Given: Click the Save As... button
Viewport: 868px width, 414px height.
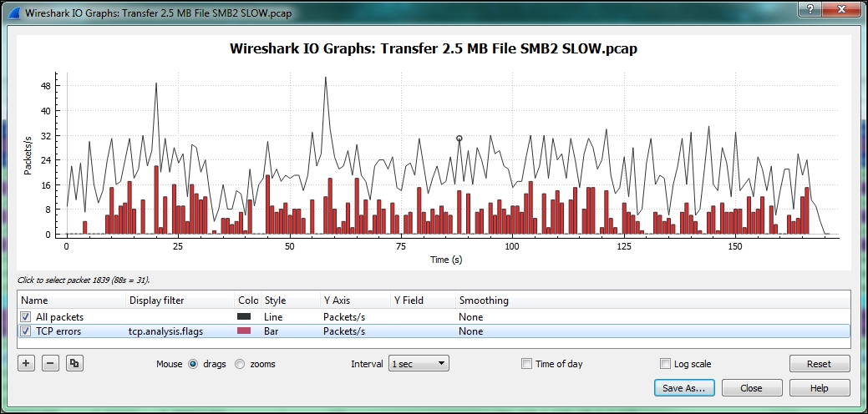Looking at the screenshot, I should [684, 388].
